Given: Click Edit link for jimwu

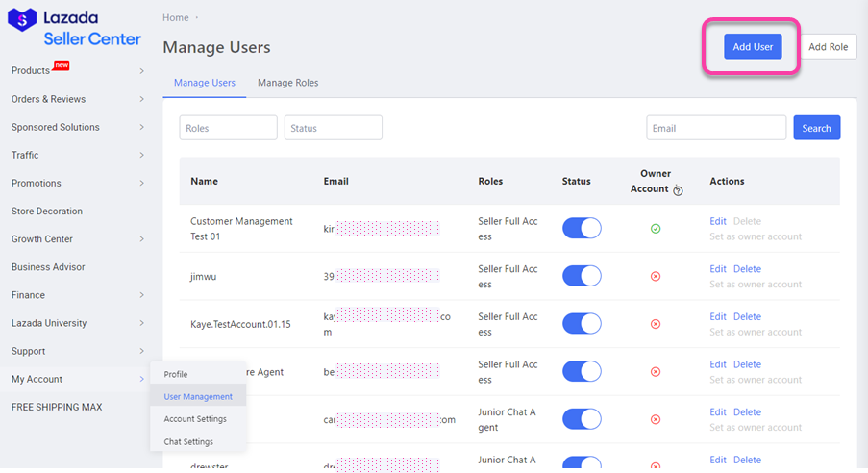Looking at the screenshot, I should point(717,269).
